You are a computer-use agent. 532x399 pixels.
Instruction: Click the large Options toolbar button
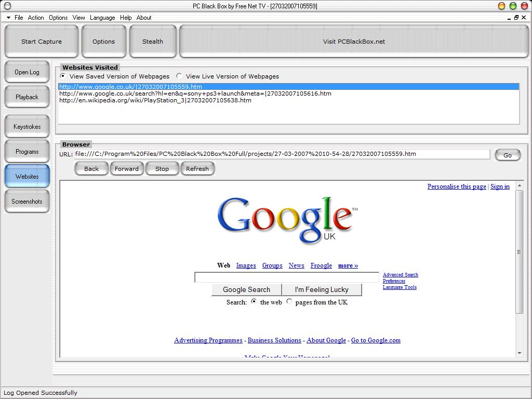click(x=104, y=42)
